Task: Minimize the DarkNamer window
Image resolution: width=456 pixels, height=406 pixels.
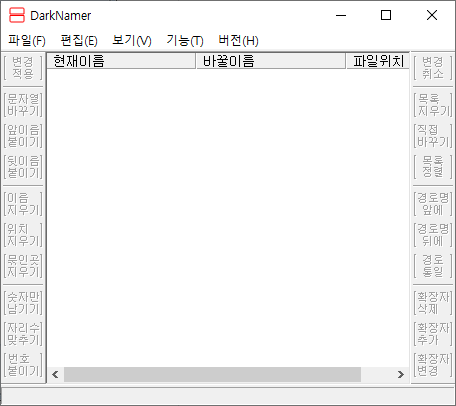Action: coord(341,15)
